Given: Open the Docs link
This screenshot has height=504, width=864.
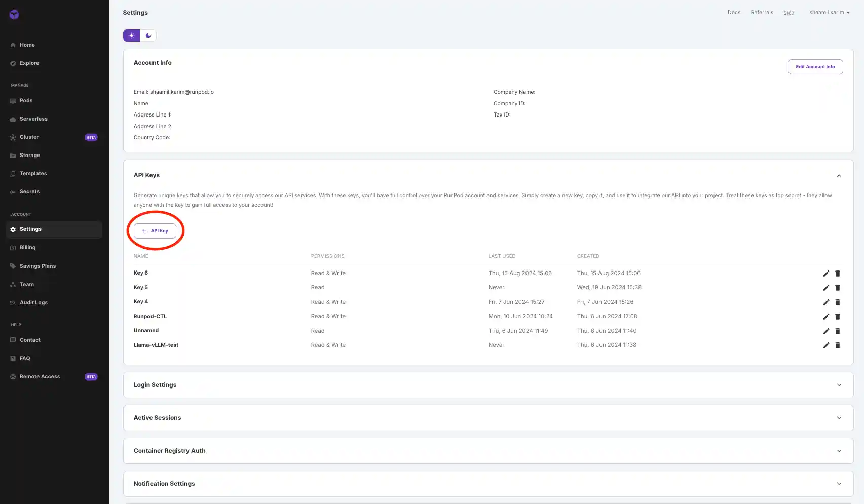Looking at the screenshot, I should coord(734,13).
